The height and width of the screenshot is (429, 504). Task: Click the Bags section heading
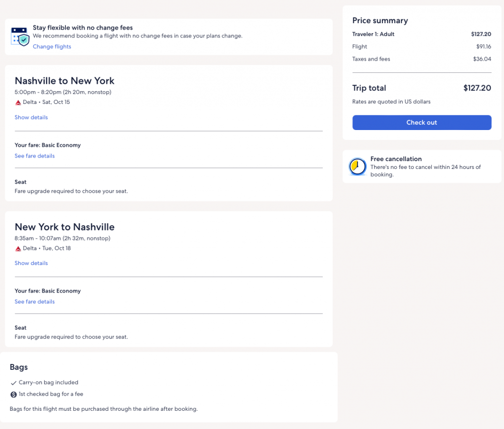click(x=19, y=367)
